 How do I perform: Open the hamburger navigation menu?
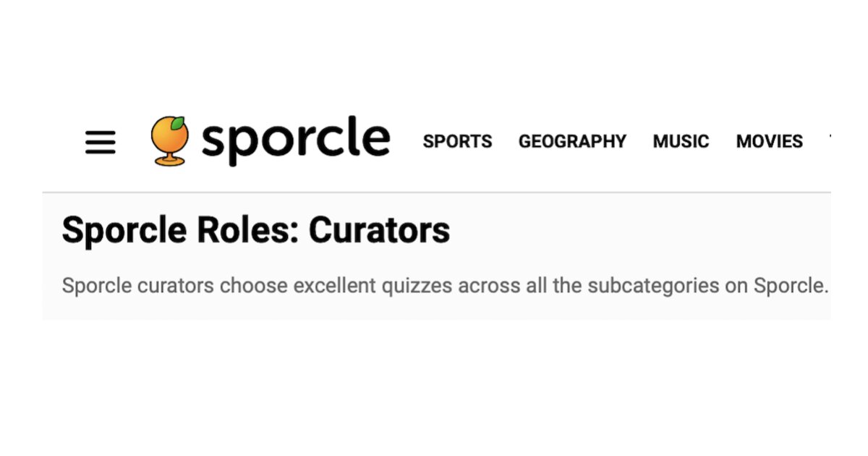101,142
